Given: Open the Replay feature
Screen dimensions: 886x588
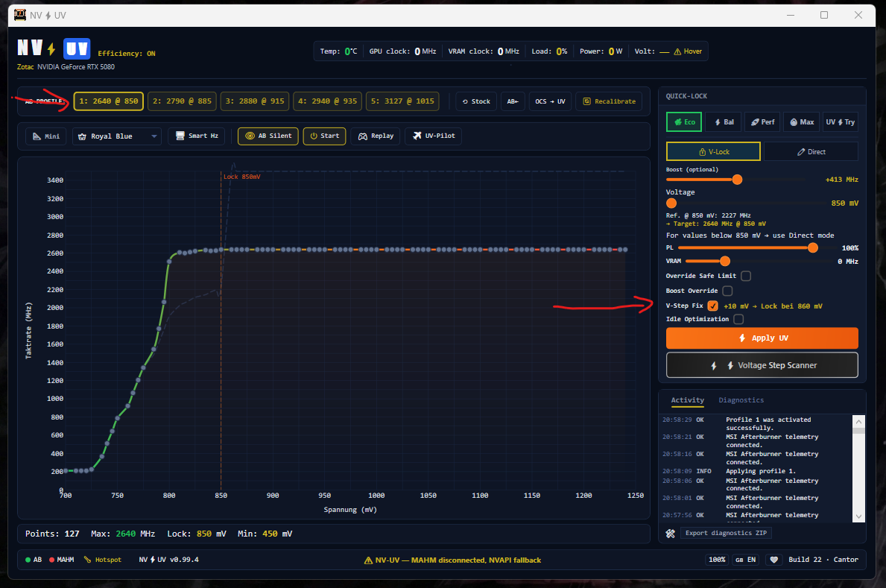Looking at the screenshot, I should (x=376, y=136).
